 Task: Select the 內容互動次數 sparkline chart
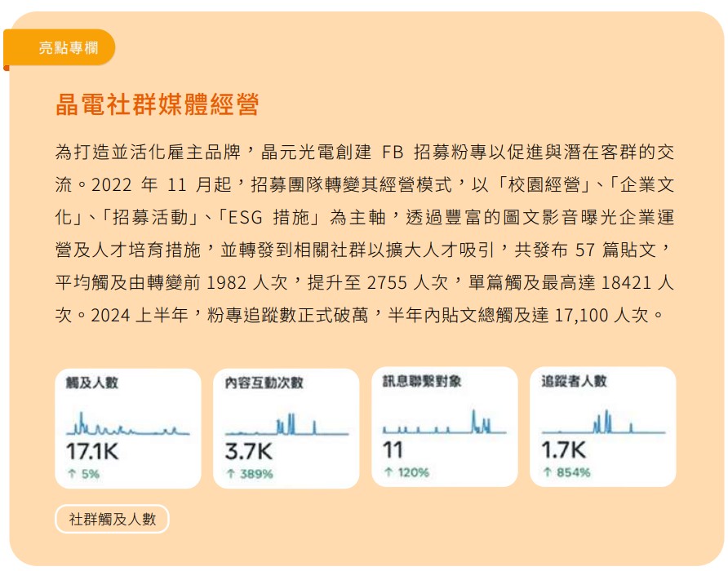pyautogui.click(x=286, y=425)
